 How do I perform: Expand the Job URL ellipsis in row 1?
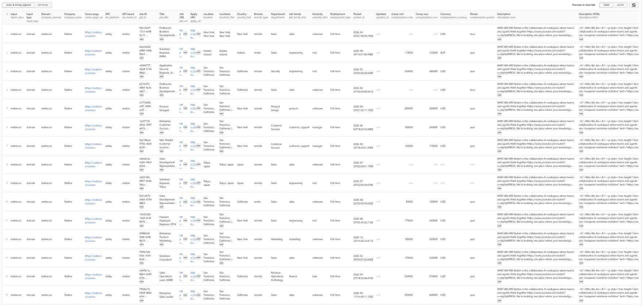coord(185,34)
